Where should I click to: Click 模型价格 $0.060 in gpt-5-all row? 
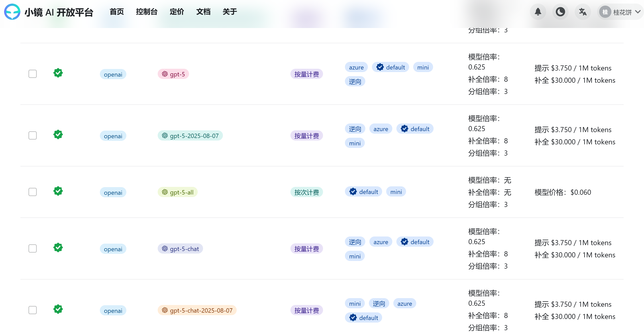(563, 192)
